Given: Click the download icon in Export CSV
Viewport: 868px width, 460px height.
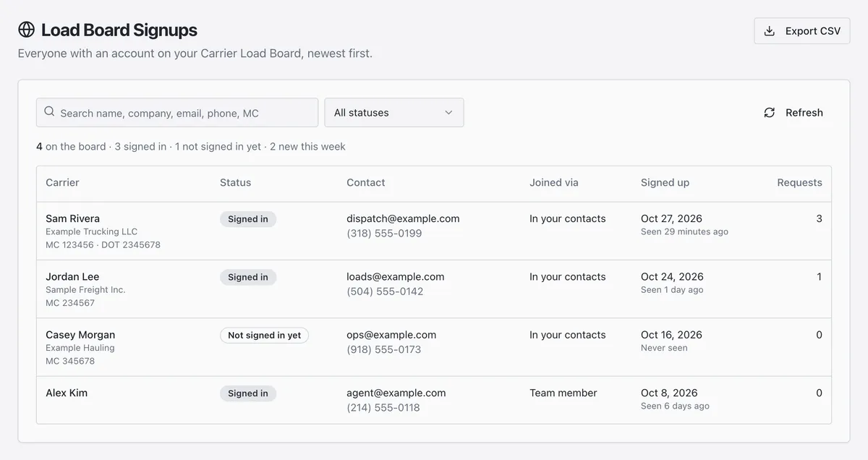Looking at the screenshot, I should pyautogui.click(x=770, y=31).
